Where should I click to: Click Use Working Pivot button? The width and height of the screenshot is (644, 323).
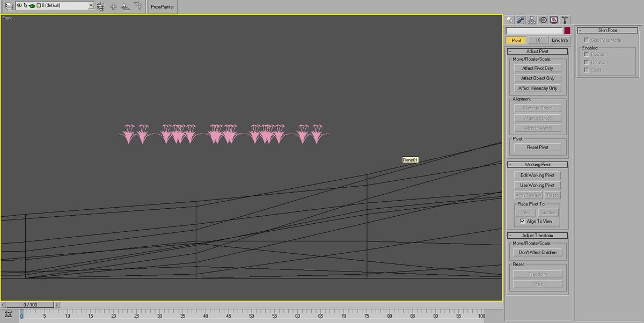[x=538, y=185]
